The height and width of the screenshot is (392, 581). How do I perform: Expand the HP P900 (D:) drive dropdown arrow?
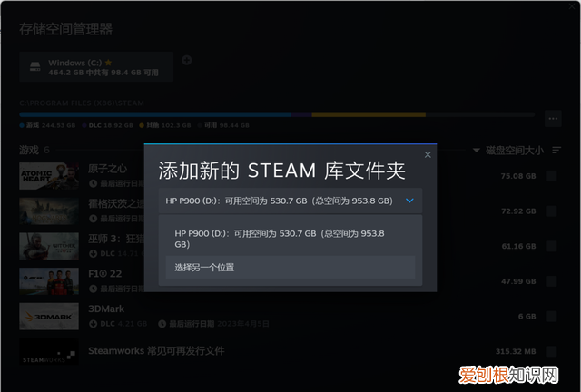point(409,201)
